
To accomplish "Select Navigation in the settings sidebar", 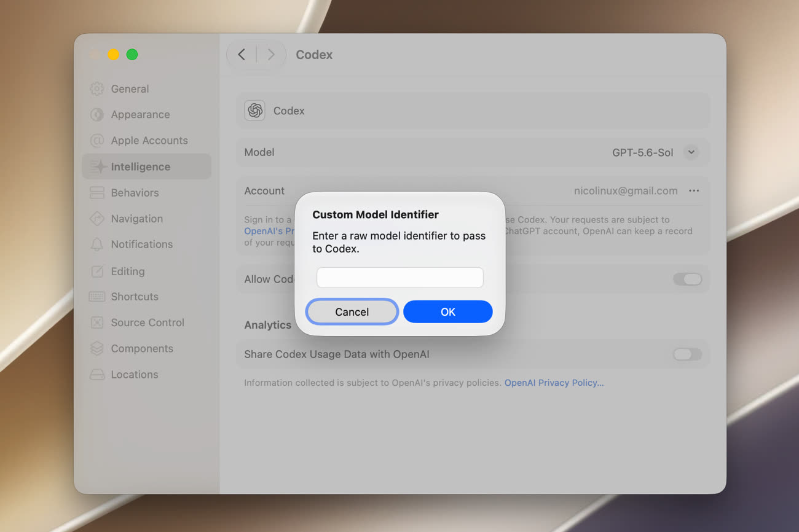I will pos(146,219).
